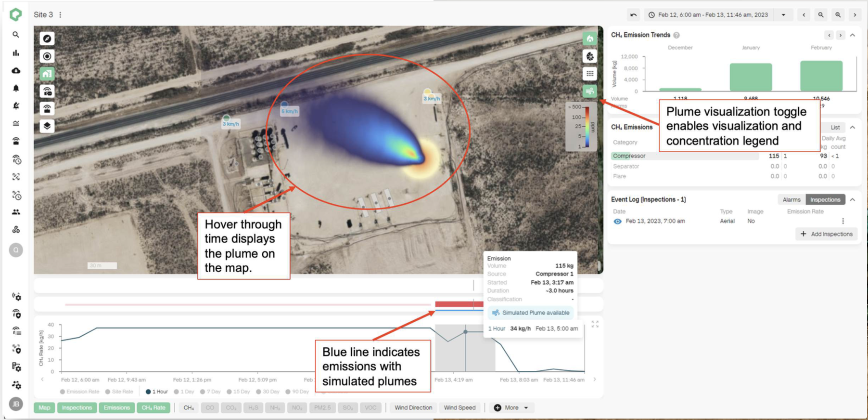This screenshot has height=420, width=868.
Task: Toggle the Site Rate series
Action: (x=119, y=392)
